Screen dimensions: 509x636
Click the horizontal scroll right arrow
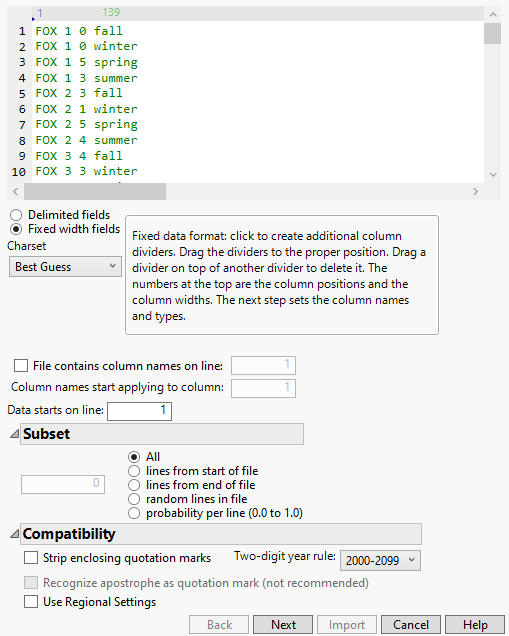[476, 191]
